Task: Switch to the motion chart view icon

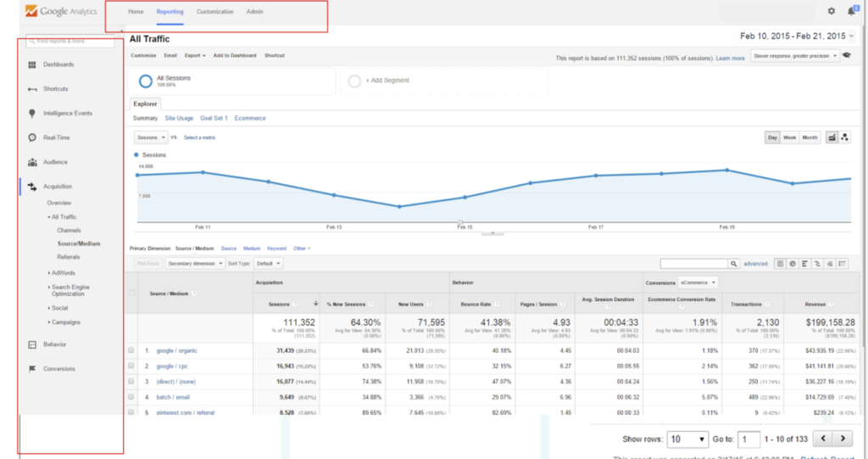Action: pyautogui.click(x=845, y=137)
